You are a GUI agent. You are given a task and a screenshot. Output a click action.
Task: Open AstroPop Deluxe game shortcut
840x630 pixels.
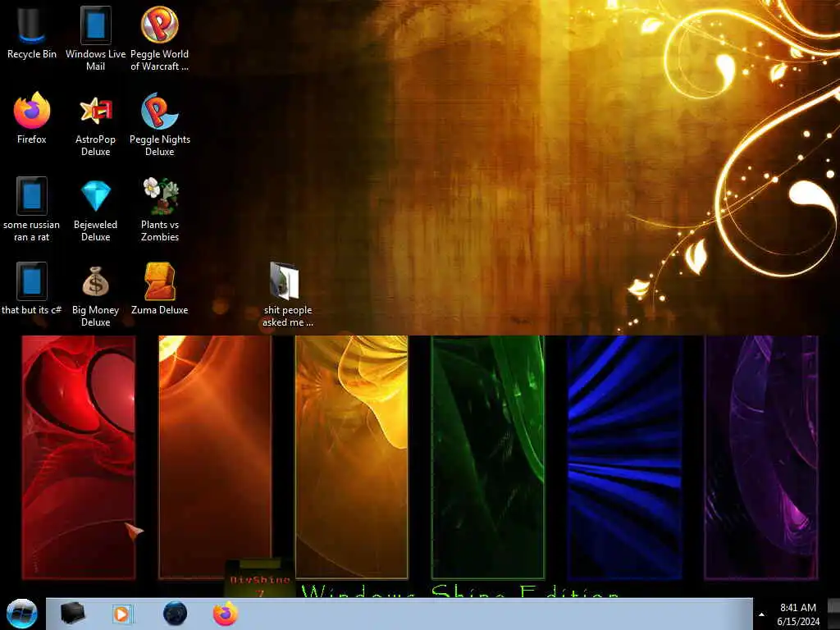[x=95, y=125]
